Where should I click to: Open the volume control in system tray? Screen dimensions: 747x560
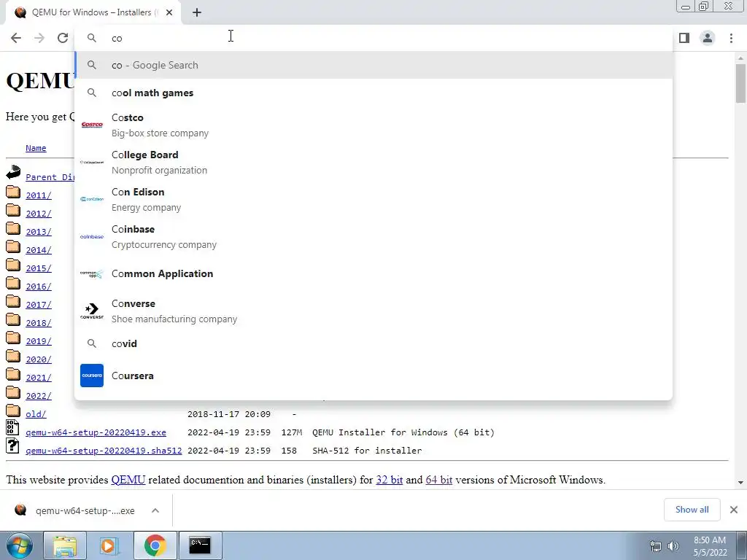point(673,546)
